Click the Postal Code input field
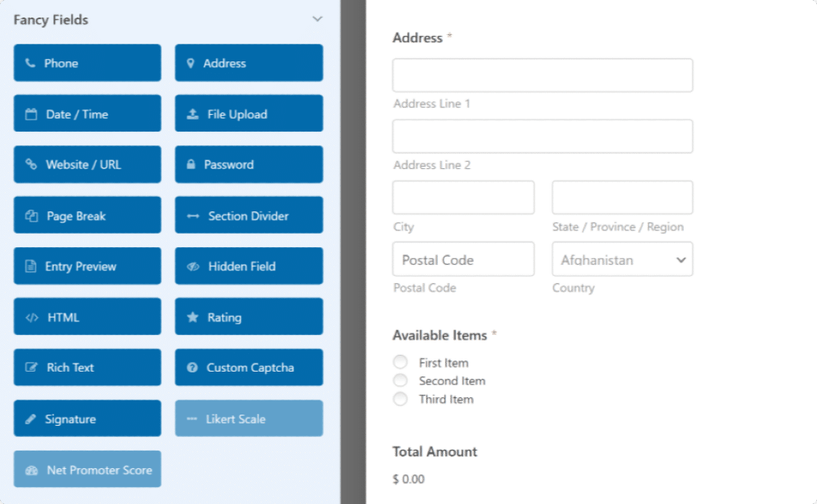817x504 pixels. [463, 260]
